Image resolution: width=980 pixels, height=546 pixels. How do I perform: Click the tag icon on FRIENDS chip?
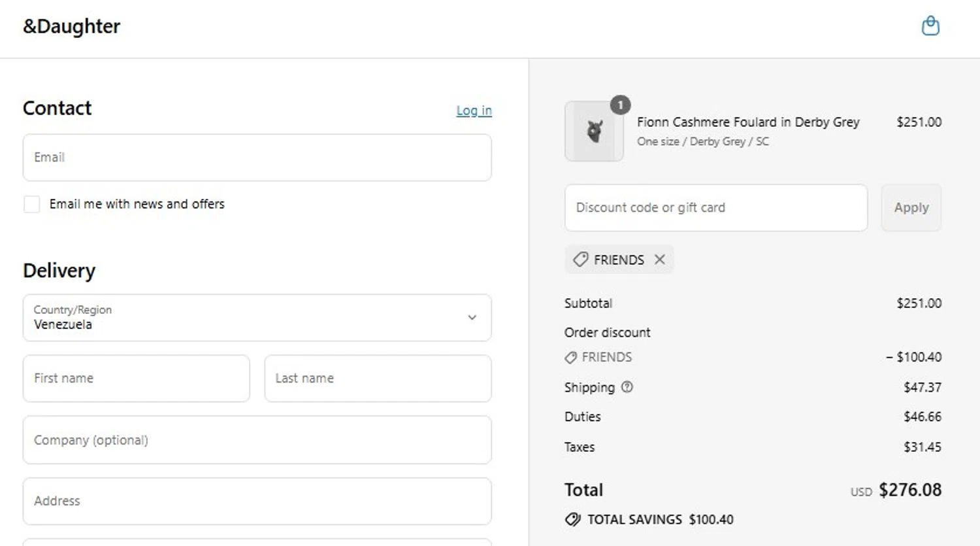click(x=580, y=260)
